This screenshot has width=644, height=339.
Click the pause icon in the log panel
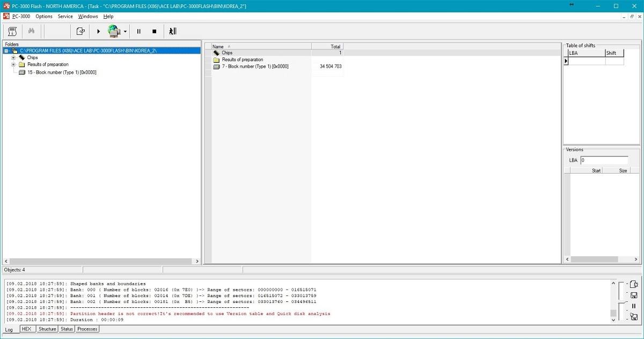click(x=634, y=306)
